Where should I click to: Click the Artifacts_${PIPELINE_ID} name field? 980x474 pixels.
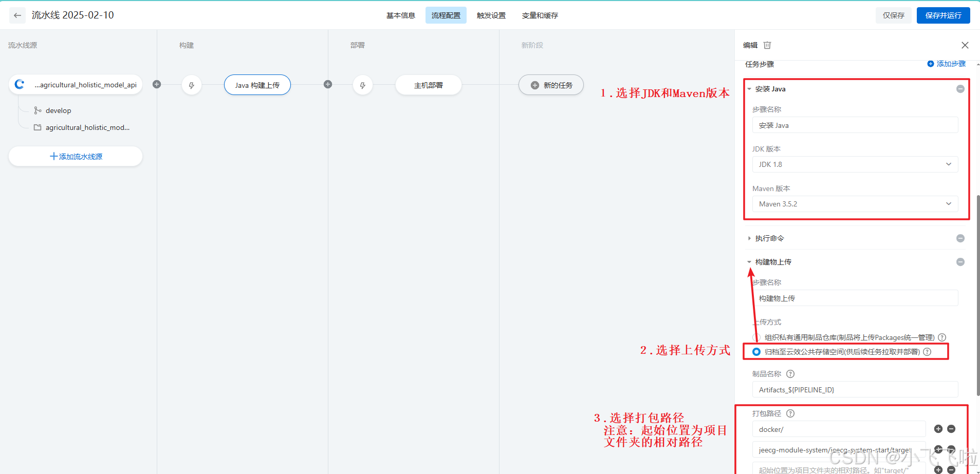[x=855, y=390]
